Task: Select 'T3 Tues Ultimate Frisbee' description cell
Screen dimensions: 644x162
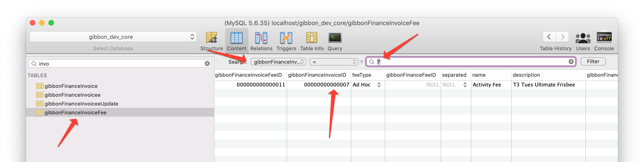Action: click(x=548, y=85)
